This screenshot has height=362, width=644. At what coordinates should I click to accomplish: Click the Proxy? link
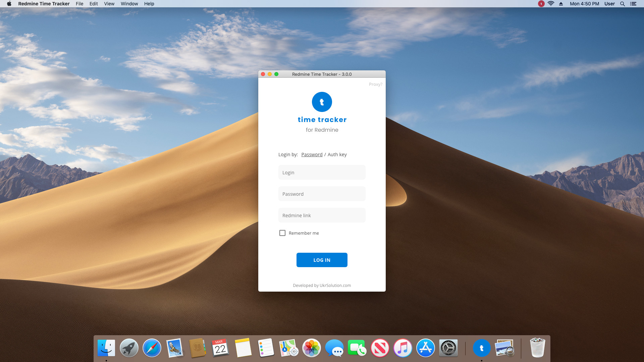[376, 84]
